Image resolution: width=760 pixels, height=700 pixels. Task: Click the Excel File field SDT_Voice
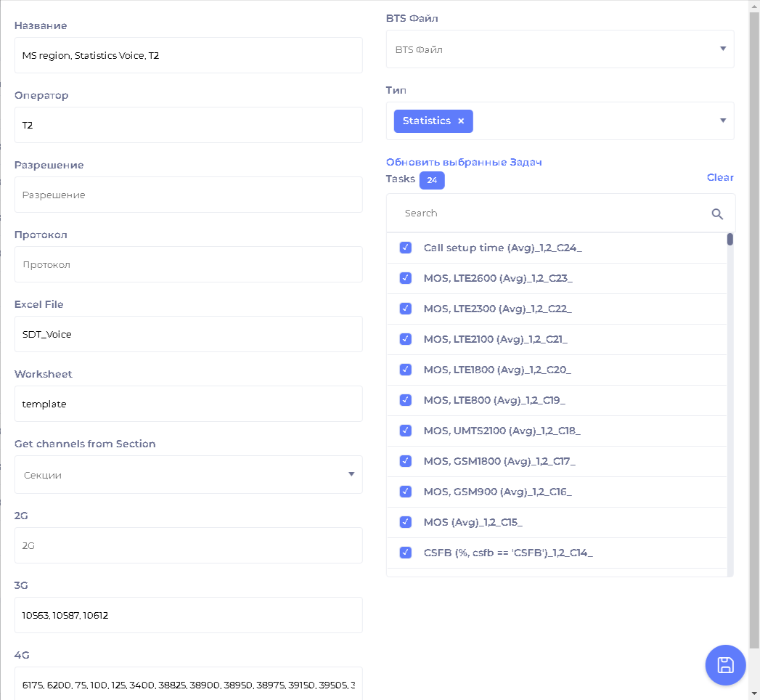[x=188, y=334]
